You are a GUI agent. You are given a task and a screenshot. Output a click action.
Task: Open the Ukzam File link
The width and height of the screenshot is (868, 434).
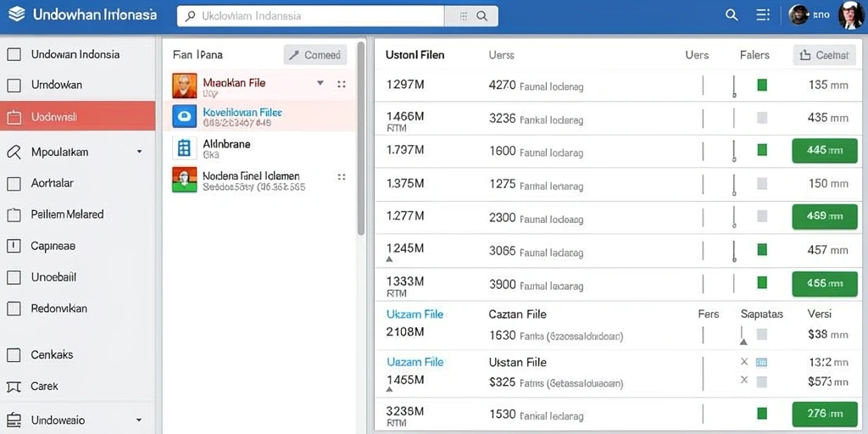tap(415, 314)
